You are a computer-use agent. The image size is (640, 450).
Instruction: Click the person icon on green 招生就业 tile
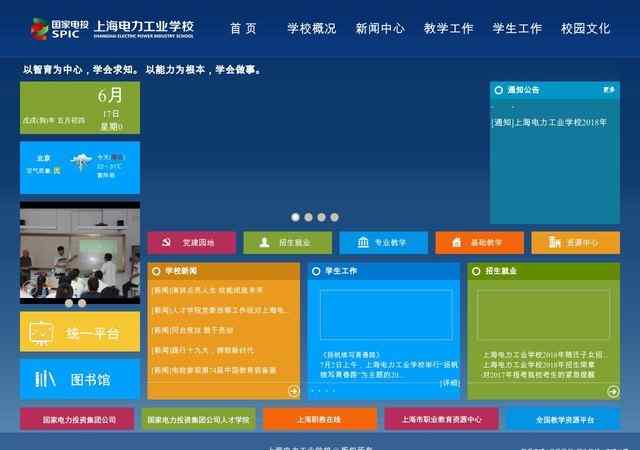pyautogui.click(x=264, y=243)
